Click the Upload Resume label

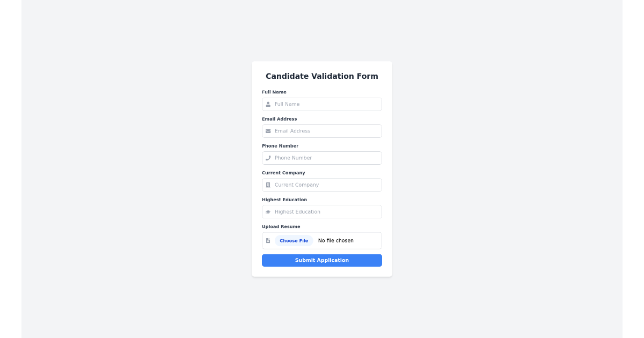tap(281, 226)
